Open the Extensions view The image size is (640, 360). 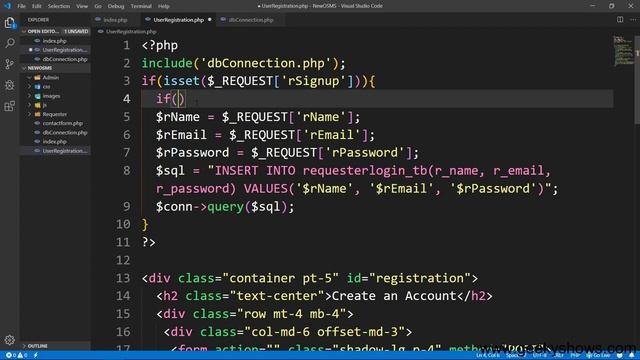[10, 106]
